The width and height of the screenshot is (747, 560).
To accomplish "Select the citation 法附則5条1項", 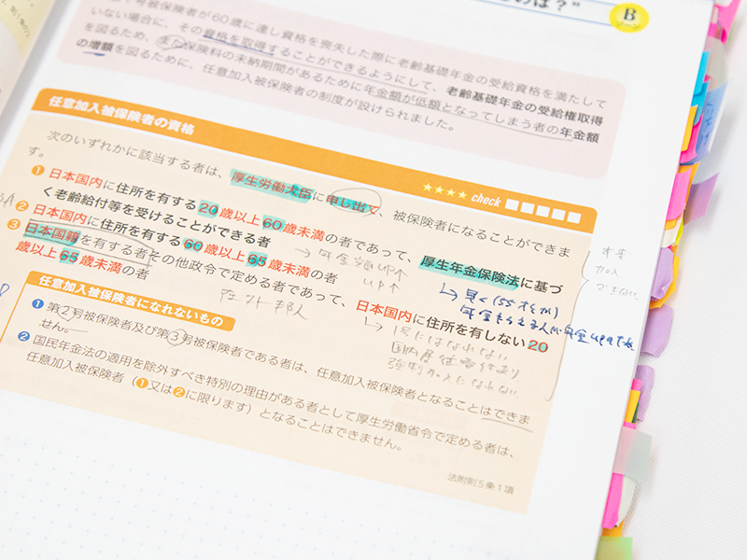I will click(x=480, y=483).
